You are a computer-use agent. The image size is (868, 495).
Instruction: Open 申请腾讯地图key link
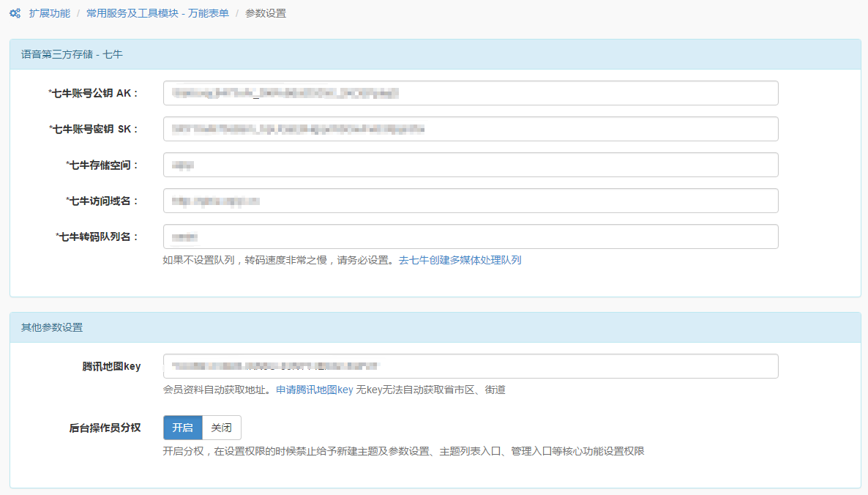(315, 390)
